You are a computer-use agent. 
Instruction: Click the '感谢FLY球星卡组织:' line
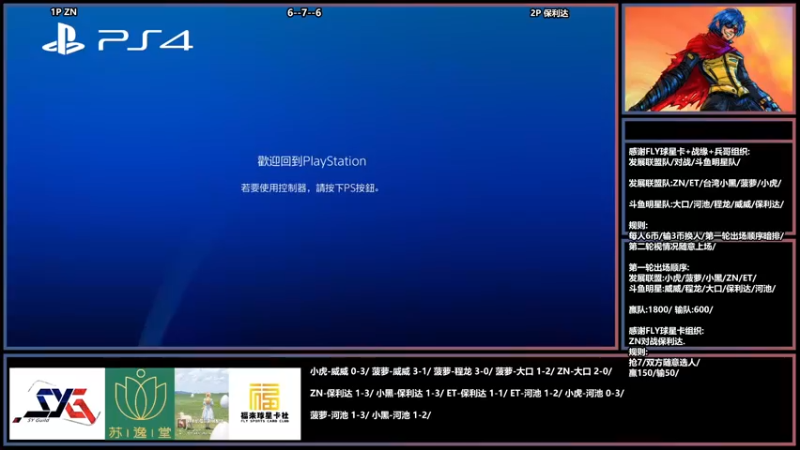tap(666, 331)
